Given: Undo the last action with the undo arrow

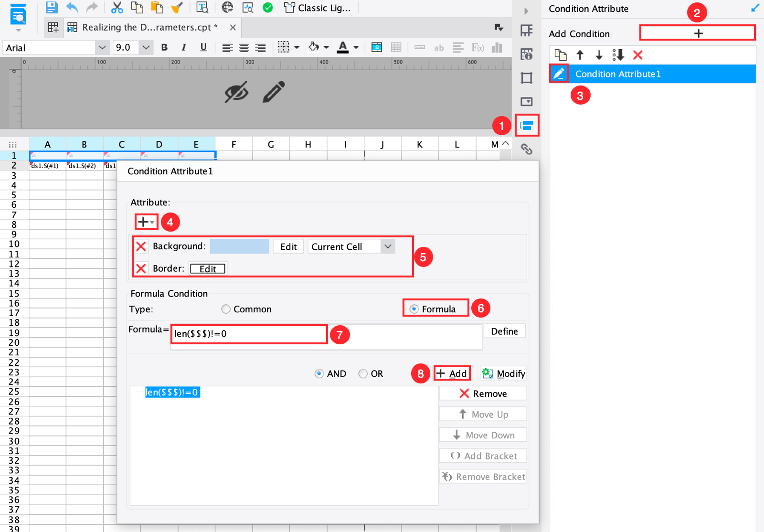Looking at the screenshot, I should click(72, 7).
